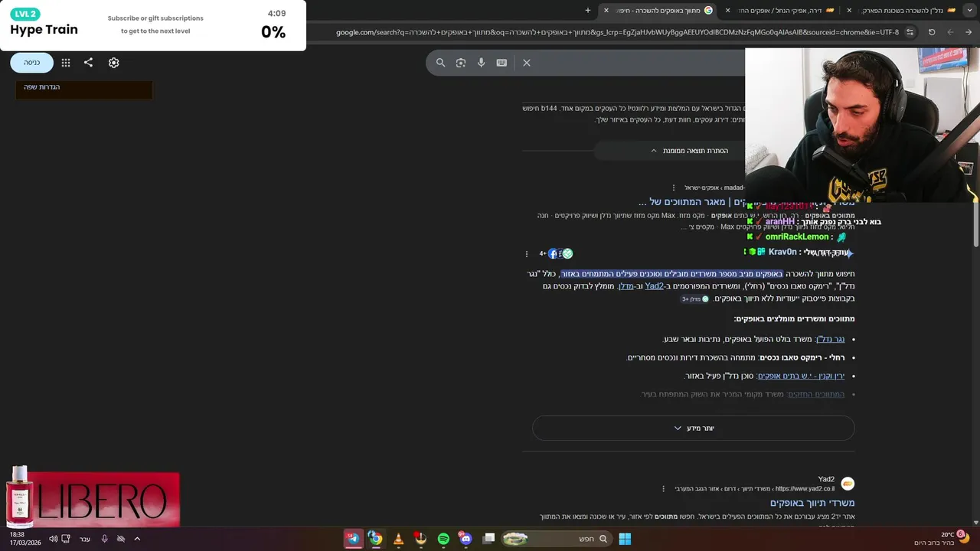Click the מדלן +3 sources chip
980x551 pixels.
[x=695, y=299]
